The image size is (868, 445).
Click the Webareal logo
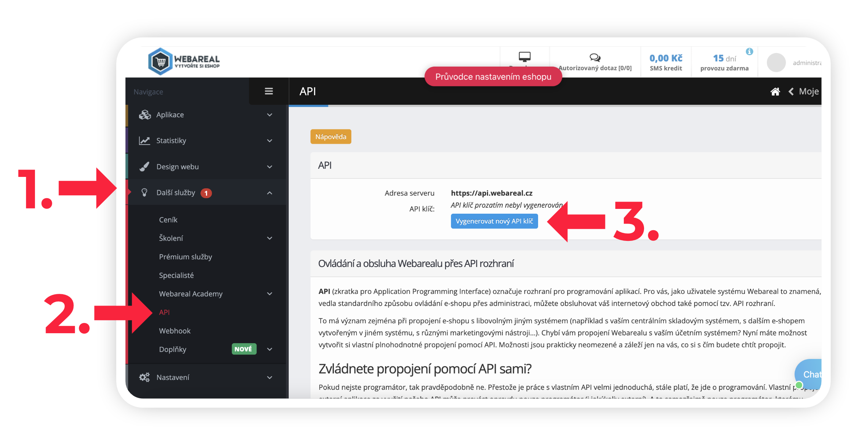point(184,61)
